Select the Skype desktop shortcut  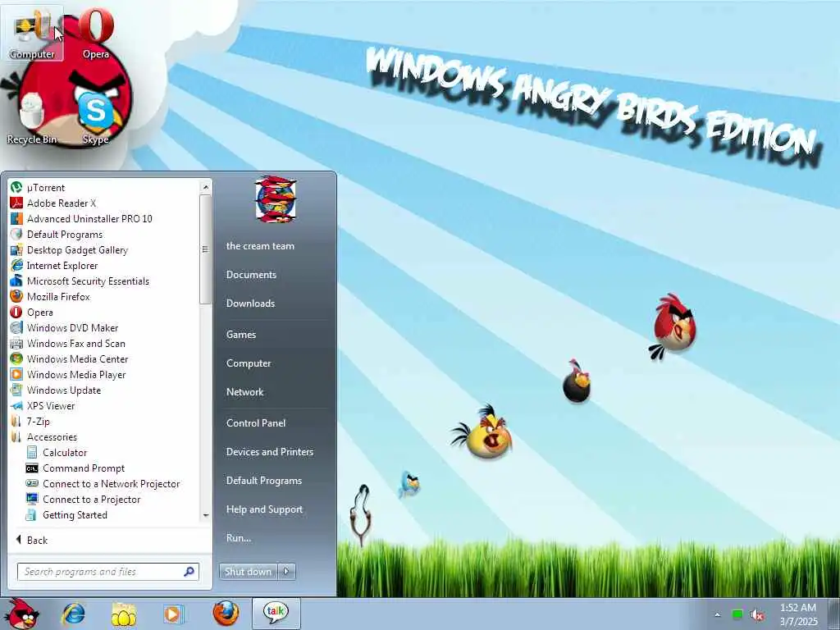[x=96, y=119]
